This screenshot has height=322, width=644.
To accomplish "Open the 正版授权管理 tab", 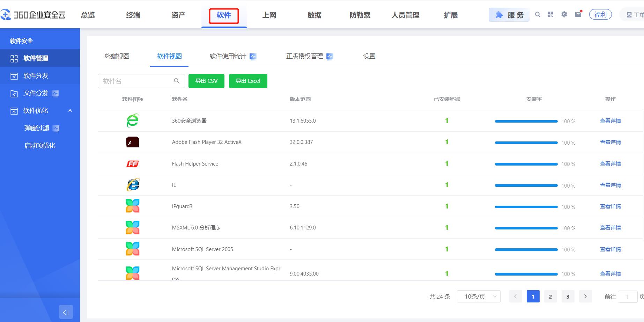I will pos(304,56).
